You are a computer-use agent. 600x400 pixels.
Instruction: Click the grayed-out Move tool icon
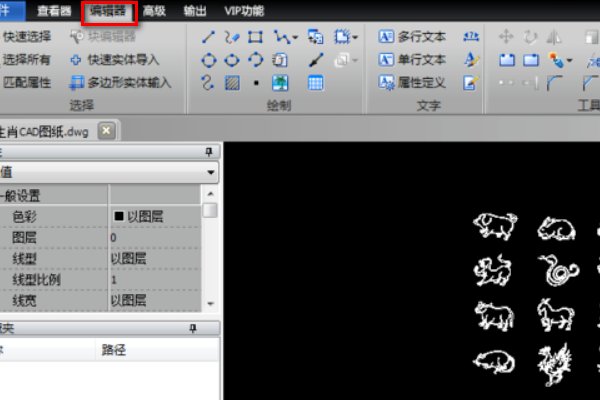pos(506,37)
